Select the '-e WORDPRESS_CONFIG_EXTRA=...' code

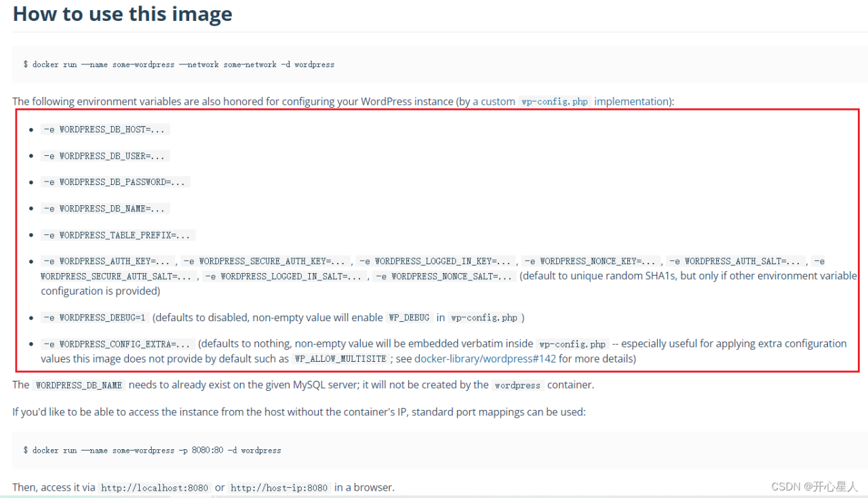coord(118,344)
